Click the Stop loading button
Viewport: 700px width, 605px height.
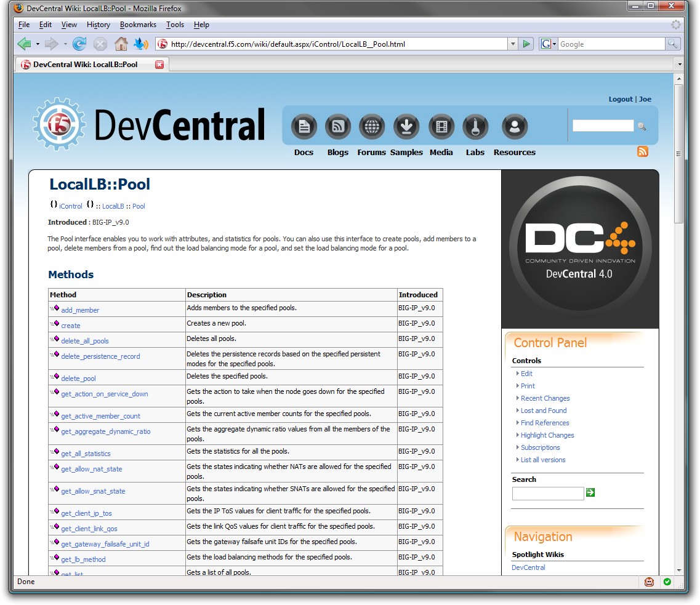pyautogui.click(x=100, y=44)
